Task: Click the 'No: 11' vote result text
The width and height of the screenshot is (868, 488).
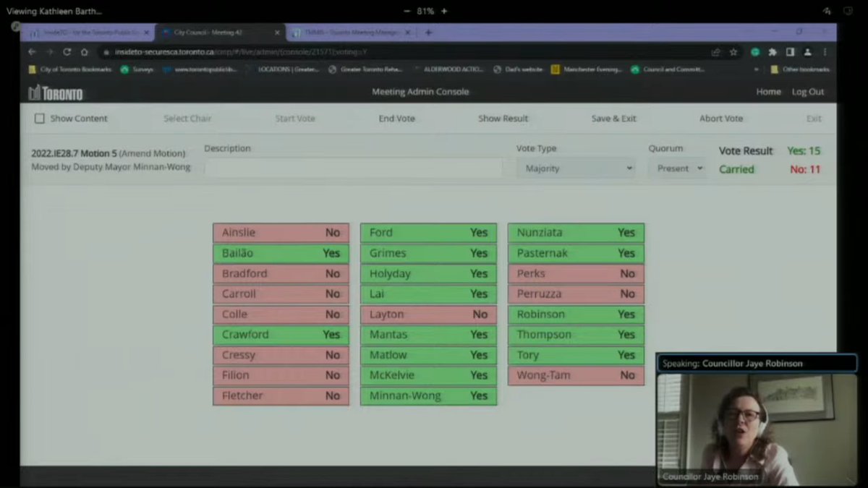Action: [x=805, y=169]
